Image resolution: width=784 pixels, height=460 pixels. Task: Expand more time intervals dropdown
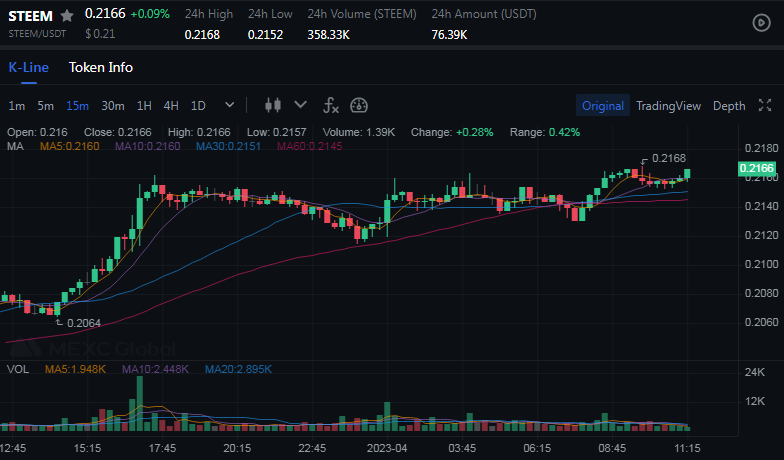[230, 105]
